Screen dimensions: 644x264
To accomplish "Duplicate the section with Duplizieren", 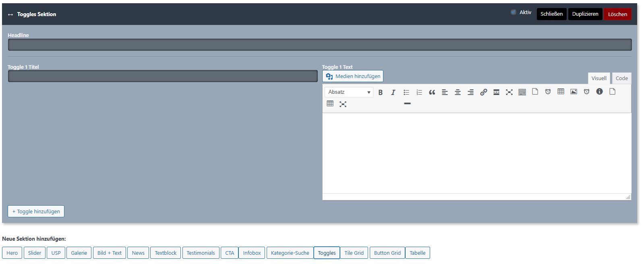I will pyautogui.click(x=585, y=14).
